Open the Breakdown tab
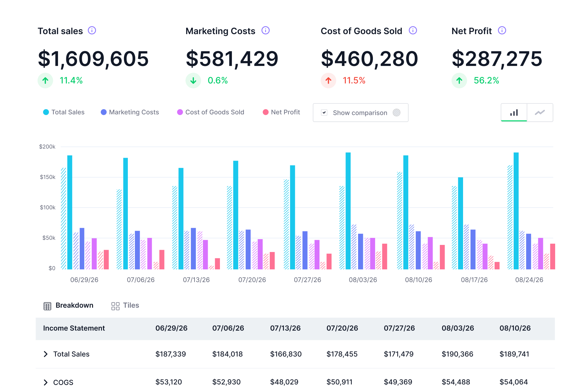 tap(68, 305)
